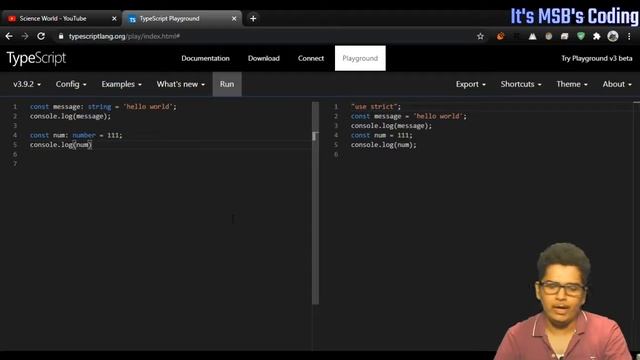Expand the Config dropdown

click(x=71, y=84)
